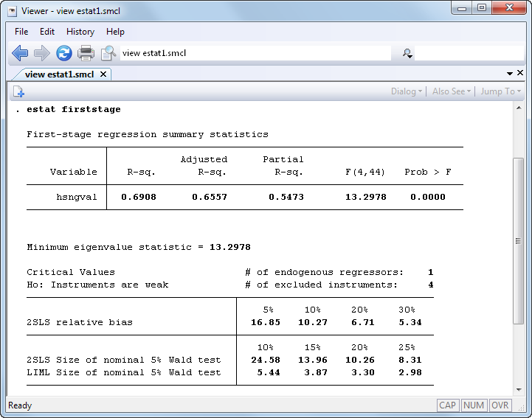The height and width of the screenshot is (418, 532).
Task: Click the grey Forward arrow
Action: coord(42,53)
